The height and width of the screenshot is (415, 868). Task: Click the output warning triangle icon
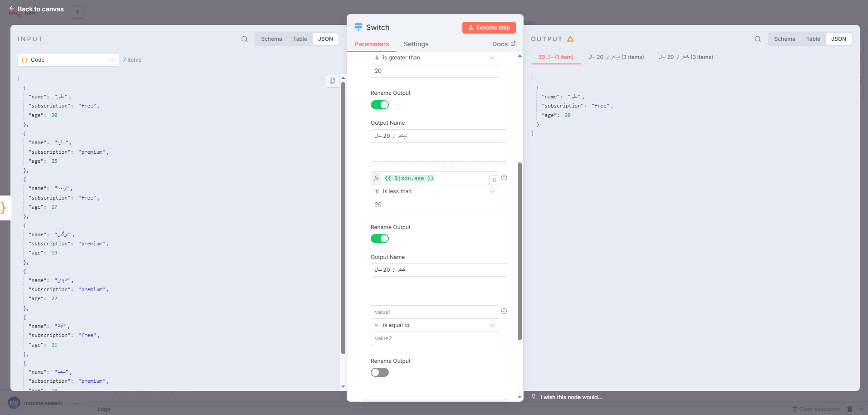pos(570,39)
